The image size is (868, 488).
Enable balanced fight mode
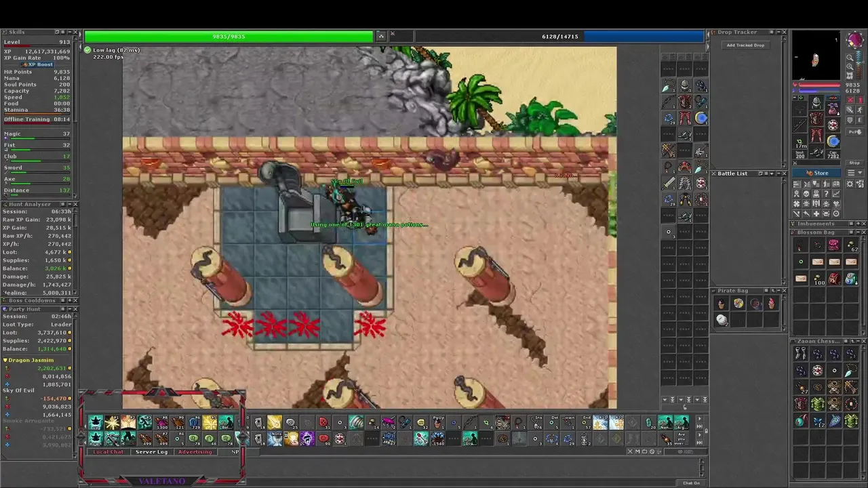(x=850, y=109)
